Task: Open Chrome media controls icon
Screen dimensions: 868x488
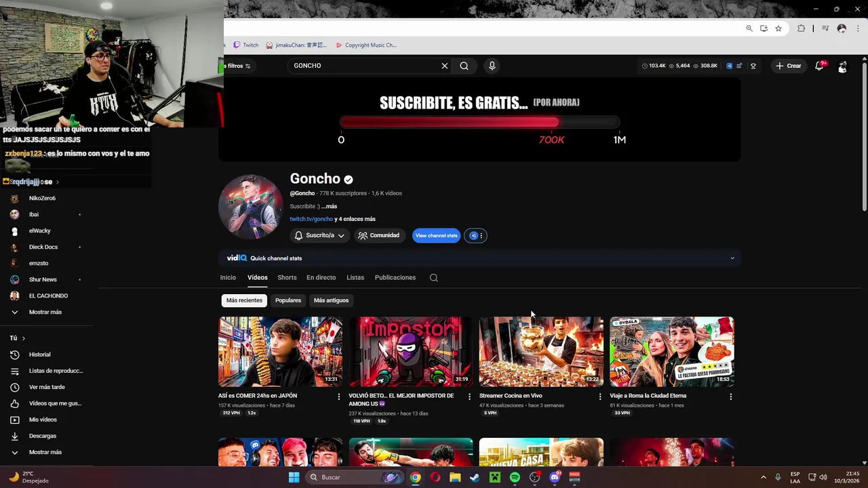Action: [x=825, y=28]
